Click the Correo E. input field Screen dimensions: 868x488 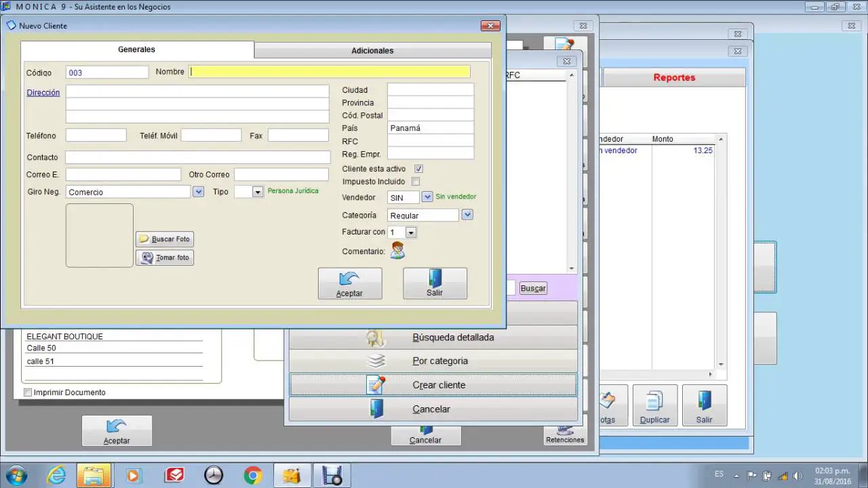(123, 175)
